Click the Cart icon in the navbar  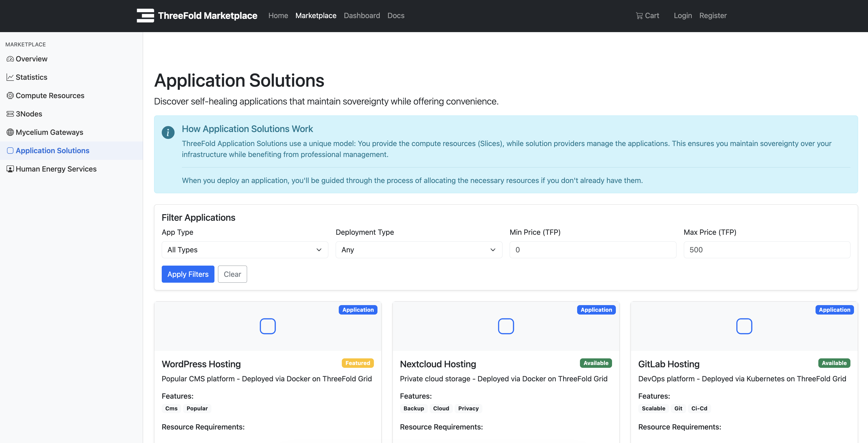[x=639, y=16]
